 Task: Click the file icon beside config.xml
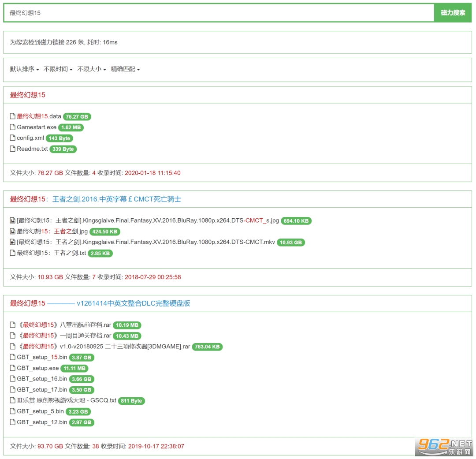[13, 138]
